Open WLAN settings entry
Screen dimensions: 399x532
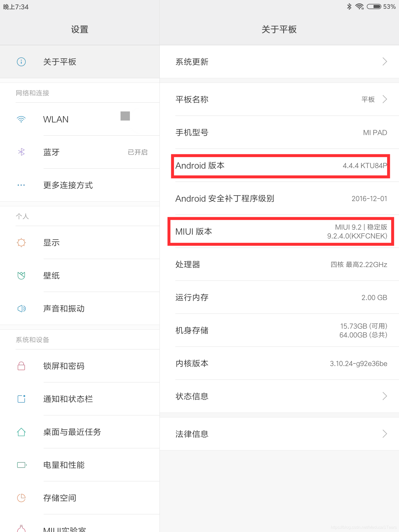80,119
